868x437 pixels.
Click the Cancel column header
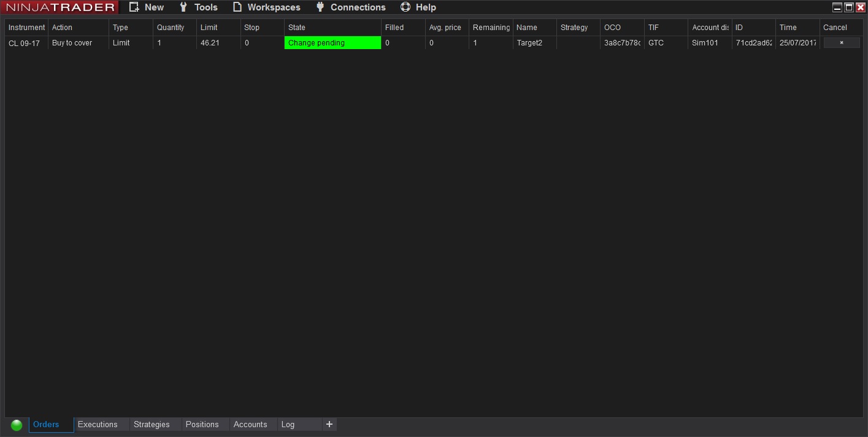click(x=841, y=28)
